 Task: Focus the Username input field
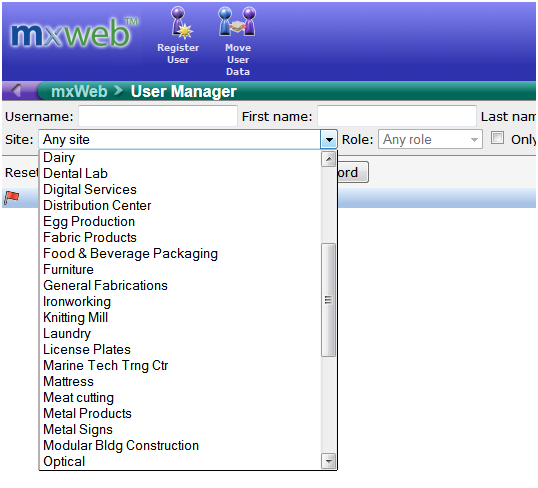click(158, 116)
